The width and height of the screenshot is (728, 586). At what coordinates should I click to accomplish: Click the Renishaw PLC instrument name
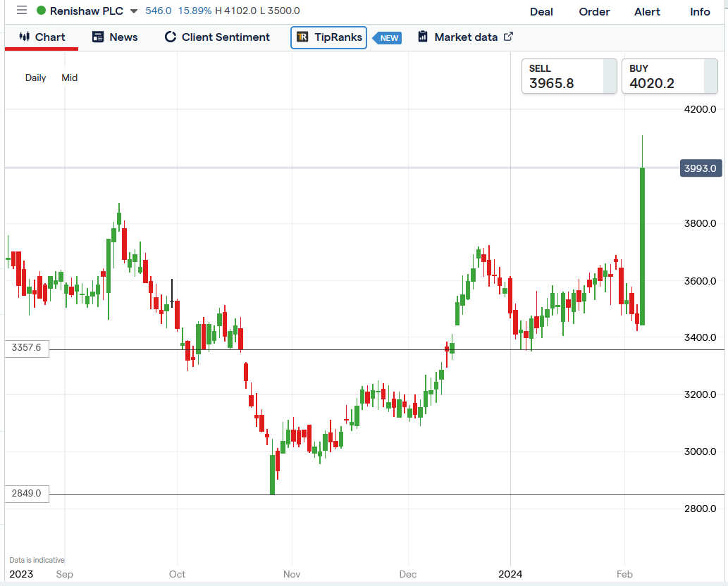pos(87,11)
